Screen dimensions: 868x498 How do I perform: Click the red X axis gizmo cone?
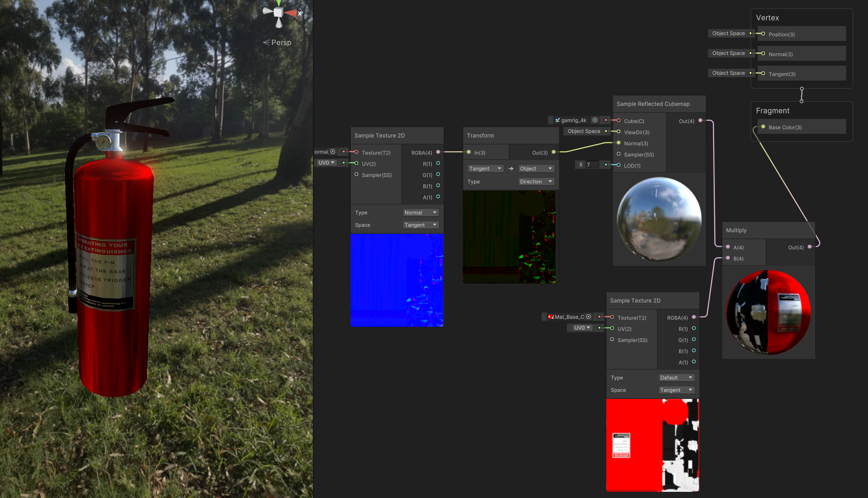pos(291,14)
